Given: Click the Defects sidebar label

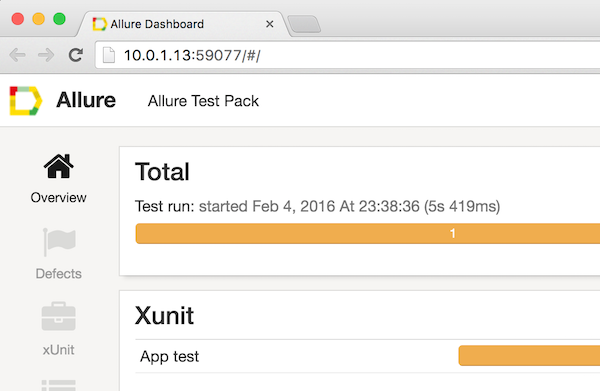Looking at the screenshot, I should 59,274.
